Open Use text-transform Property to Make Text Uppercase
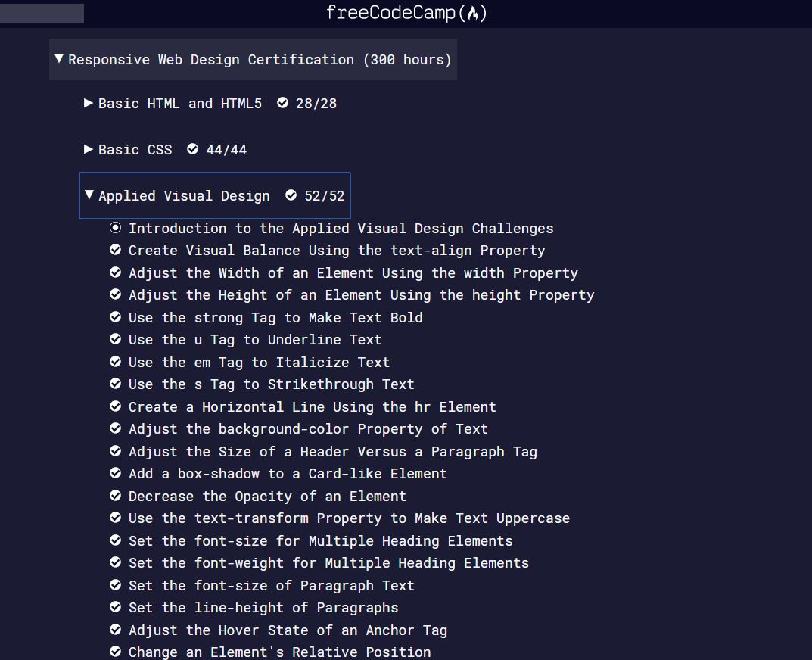The image size is (812, 660). coord(349,518)
